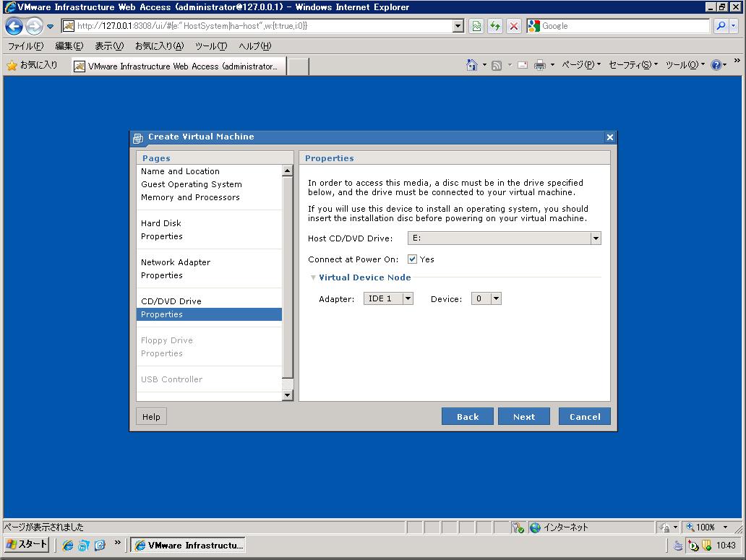Open a new blank browser tab
Viewport: 746px width, 560px height.
pos(299,66)
